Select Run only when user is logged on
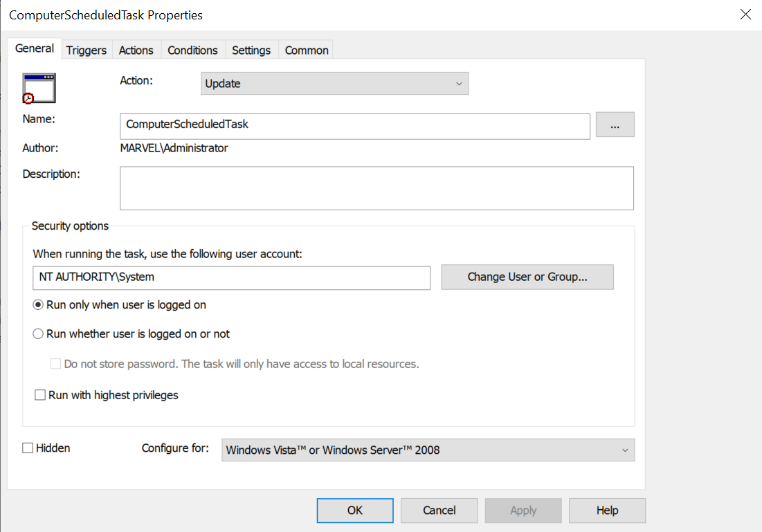762x532 pixels. [x=39, y=305]
